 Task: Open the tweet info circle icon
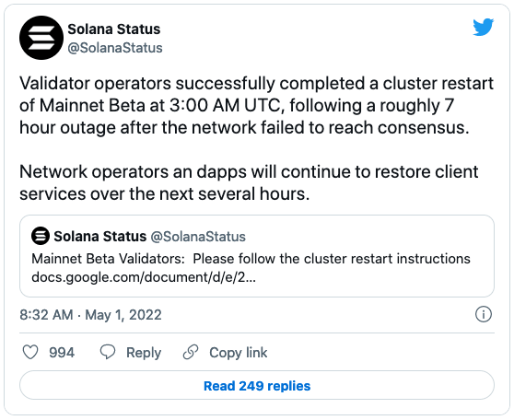pos(484,314)
